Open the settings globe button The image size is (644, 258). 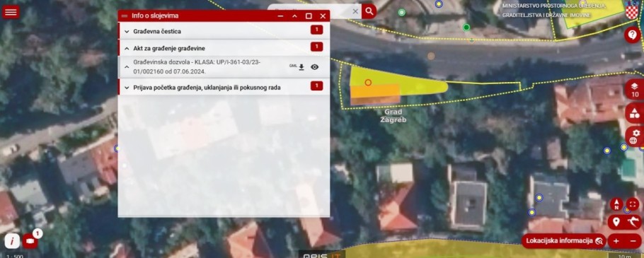point(635,136)
